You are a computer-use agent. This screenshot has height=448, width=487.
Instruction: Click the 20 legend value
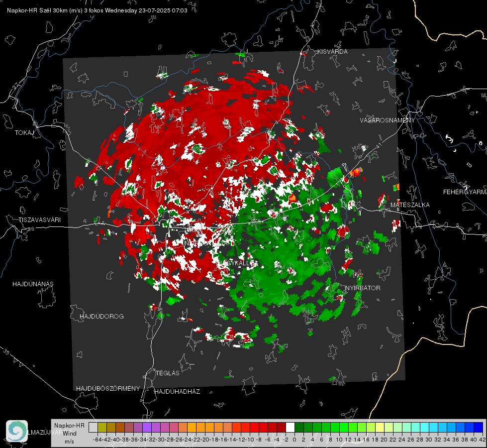384,440
